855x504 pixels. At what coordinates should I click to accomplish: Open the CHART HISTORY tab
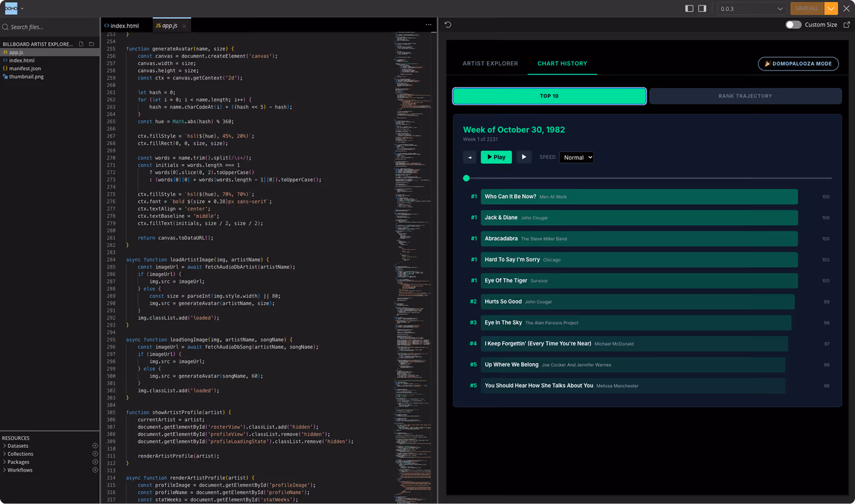point(562,63)
